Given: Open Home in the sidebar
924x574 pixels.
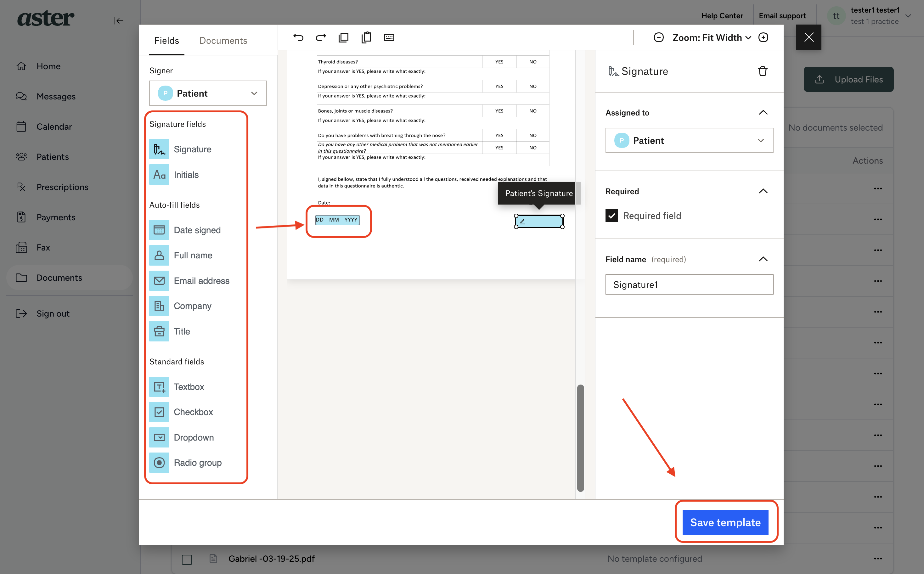Looking at the screenshot, I should pos(70,66).
